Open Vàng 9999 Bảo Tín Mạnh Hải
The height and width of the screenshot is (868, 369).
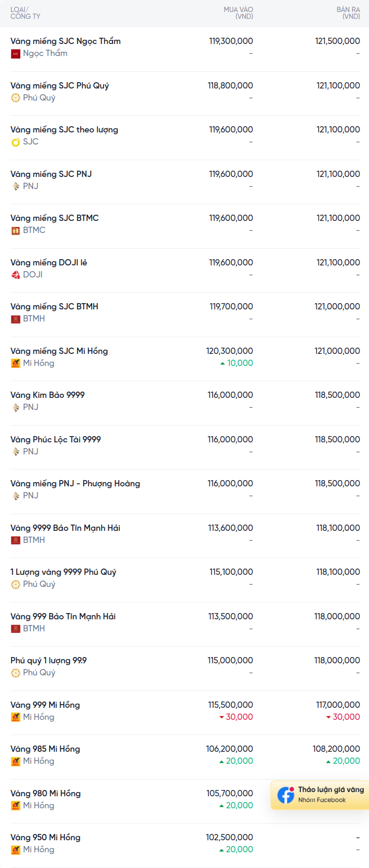point(65,528)
